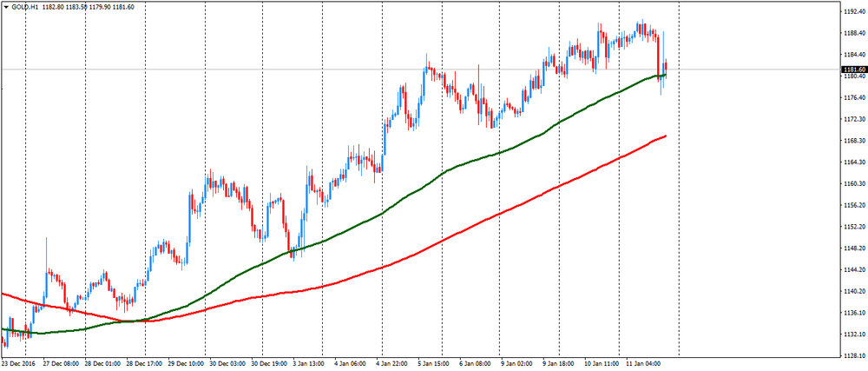Click the 1184.40 price axis label

853,55
